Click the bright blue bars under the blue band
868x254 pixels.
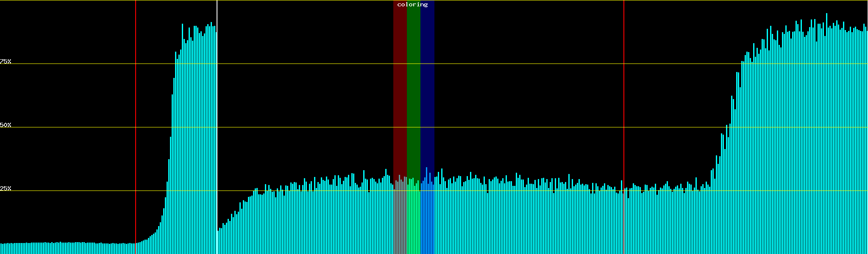click(x=427, y=220)
